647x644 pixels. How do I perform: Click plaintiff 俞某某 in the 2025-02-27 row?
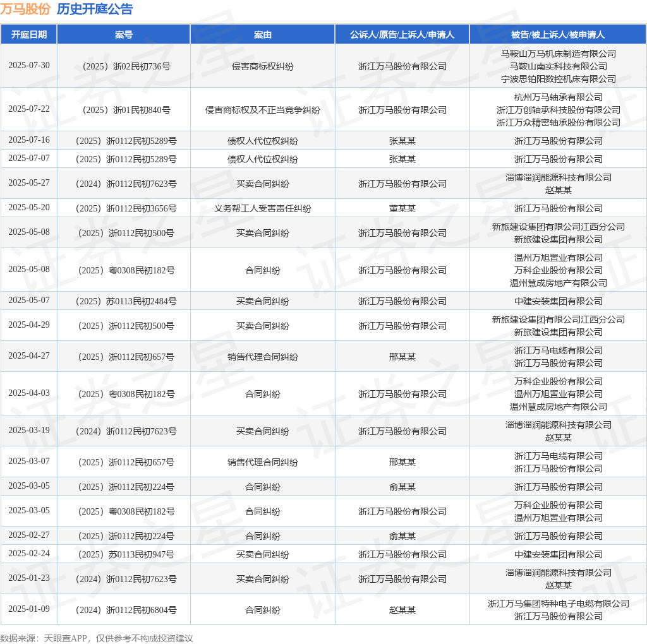[x=402, y=537]
